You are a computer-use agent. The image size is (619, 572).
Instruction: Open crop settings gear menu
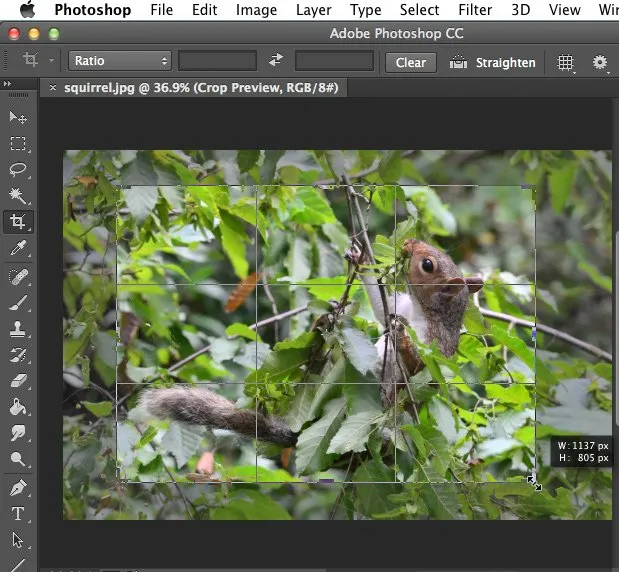coord(600,62)
